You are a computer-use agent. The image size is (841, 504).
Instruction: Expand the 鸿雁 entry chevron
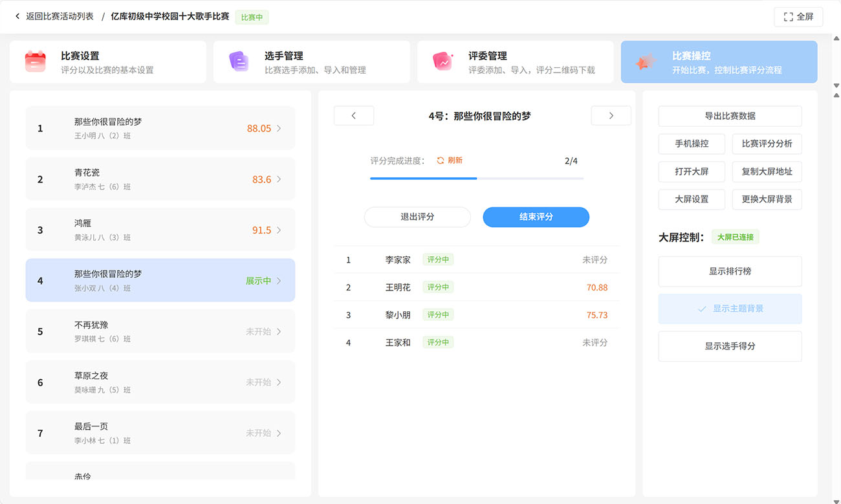click(x=279, y=230)
